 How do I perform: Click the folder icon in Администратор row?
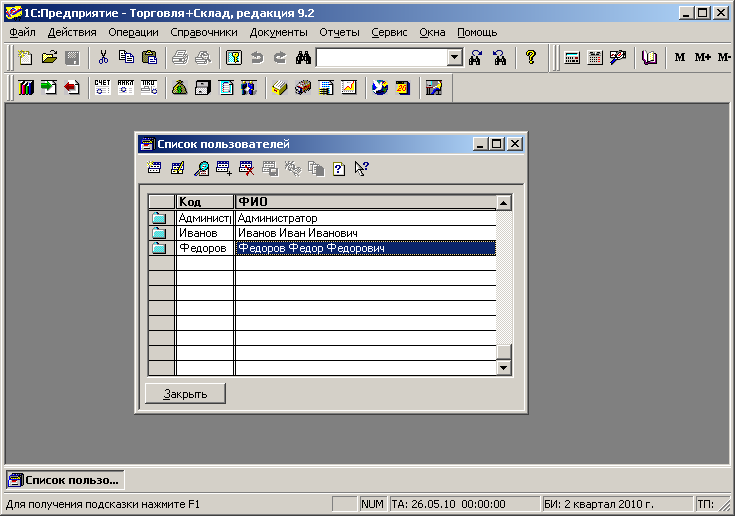(159, 218)
